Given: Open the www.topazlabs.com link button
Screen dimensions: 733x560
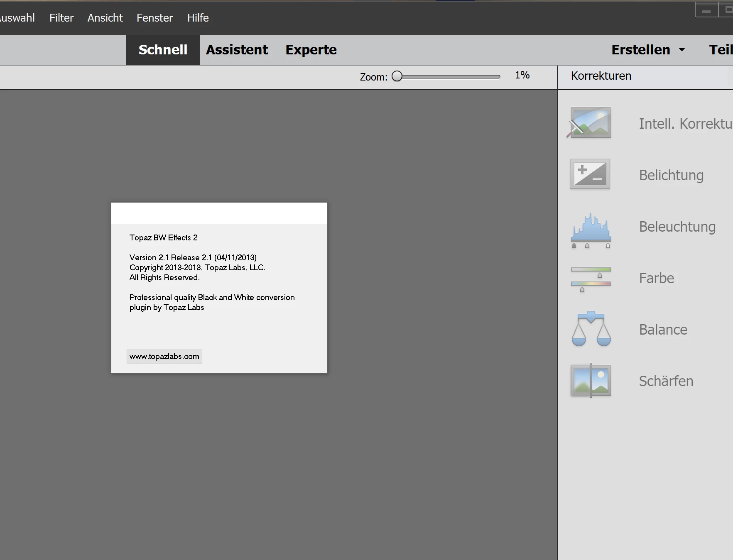Looking at the screenshot, I should [x=164, y=356].
